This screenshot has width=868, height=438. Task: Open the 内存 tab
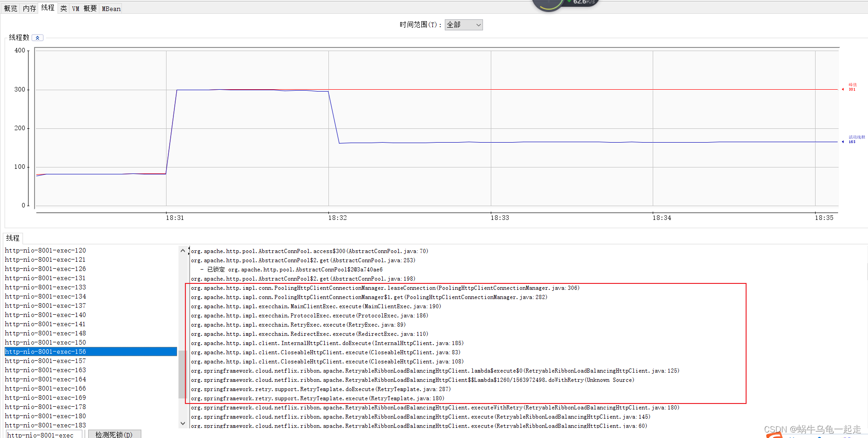pos(29,8)
